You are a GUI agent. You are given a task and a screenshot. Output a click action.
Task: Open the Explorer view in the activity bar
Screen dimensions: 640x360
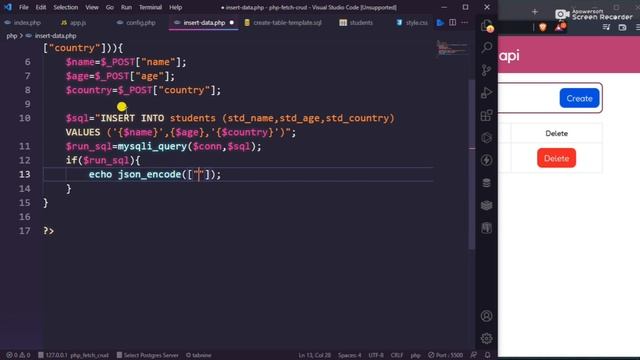(x=487, y=26)
